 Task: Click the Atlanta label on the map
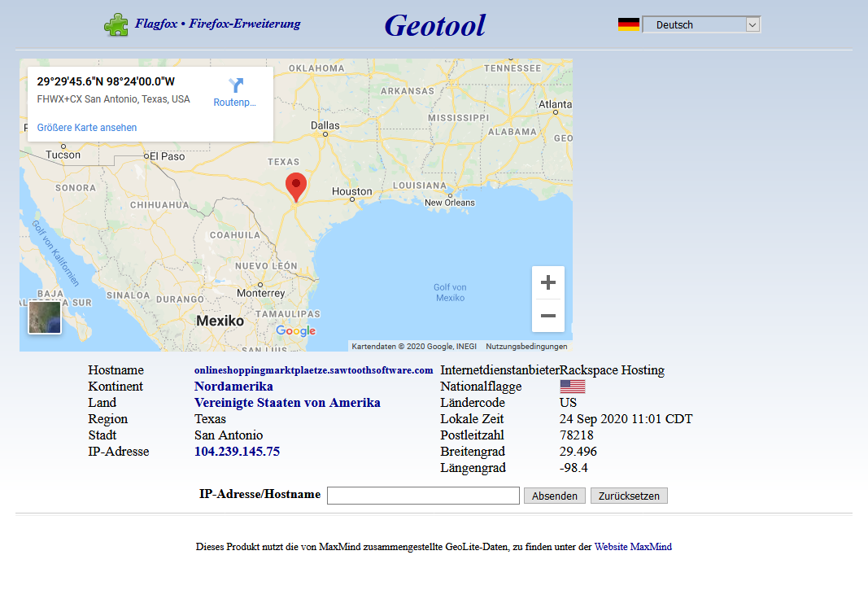556,104
